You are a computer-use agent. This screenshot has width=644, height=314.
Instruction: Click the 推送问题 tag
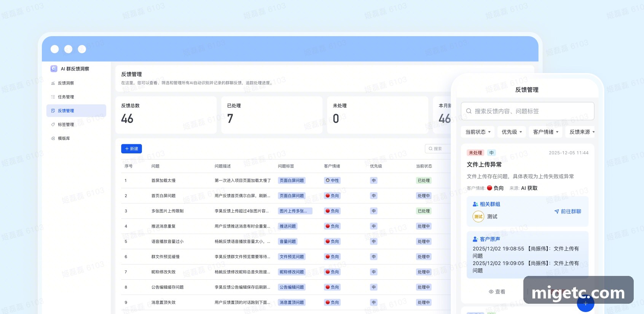(x=287, y=226)
